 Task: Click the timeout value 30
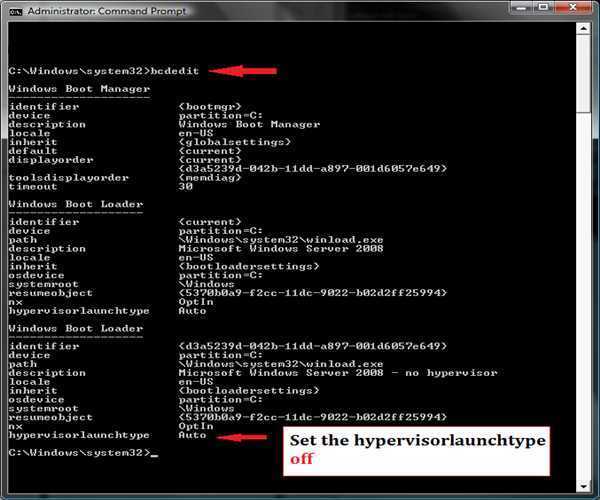coord(185,186)
